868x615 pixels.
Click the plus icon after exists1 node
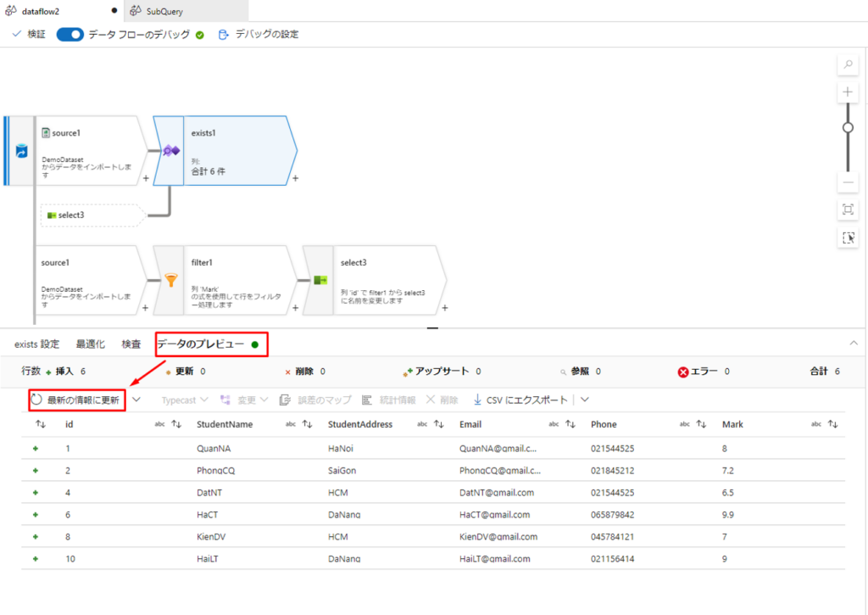[x=295, y=178]
